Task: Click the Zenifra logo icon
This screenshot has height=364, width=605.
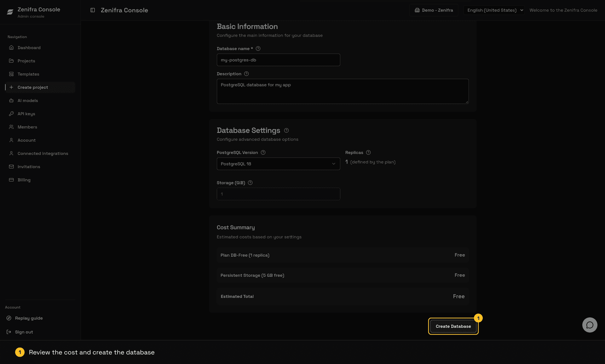Action: [x=10, y=12]
